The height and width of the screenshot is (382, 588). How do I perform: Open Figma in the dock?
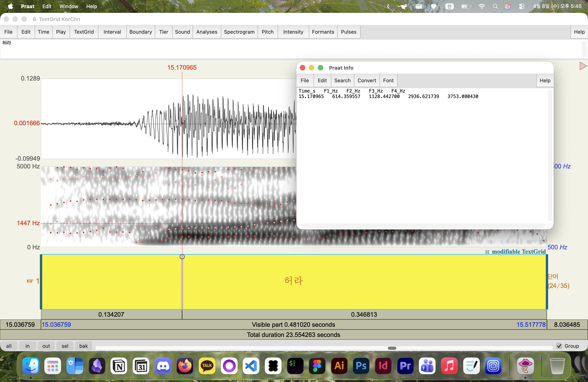click(317, 366)
